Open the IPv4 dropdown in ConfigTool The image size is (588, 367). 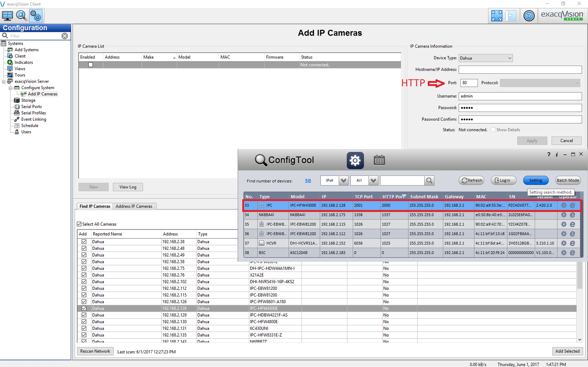coord(343,180)
